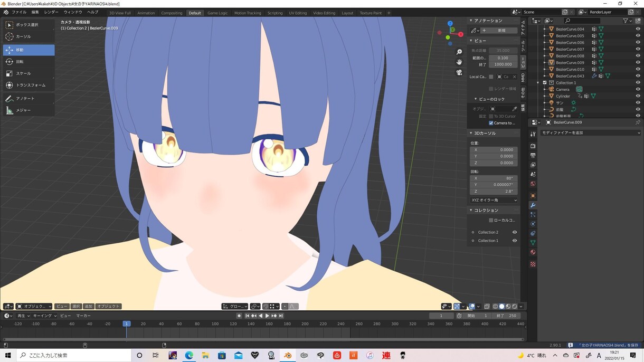The height and width of the screenshot is (362, 644).
Task: Collapse the 3D Cursor (3Dカーソル) panel
Action: coord(471,134)
